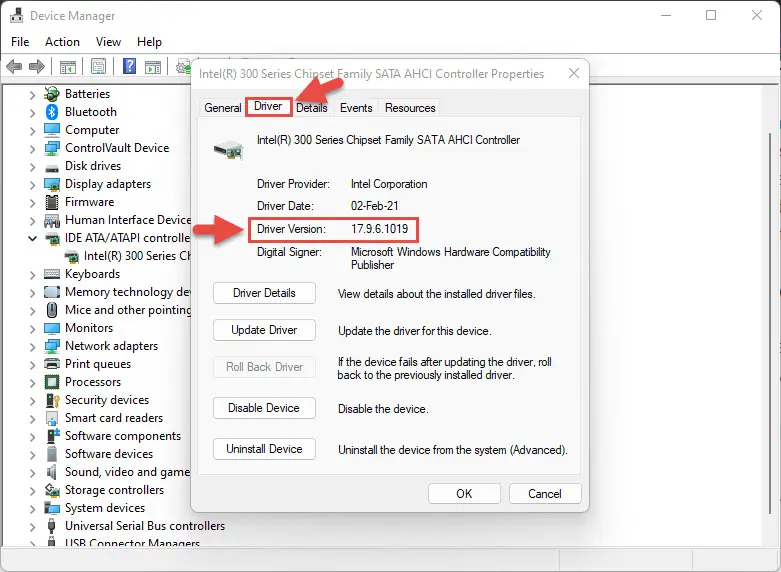Click the Software components puzzle icon

(x=53, y=436)
